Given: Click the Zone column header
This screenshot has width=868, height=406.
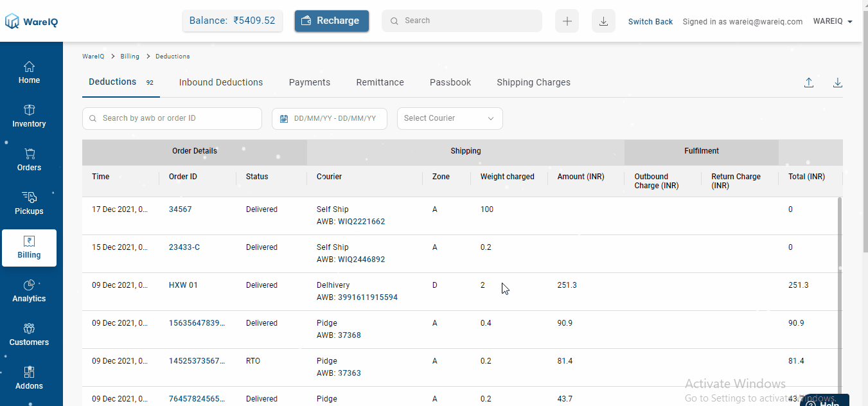Looking at the screenshot, I should click(441, 177).
